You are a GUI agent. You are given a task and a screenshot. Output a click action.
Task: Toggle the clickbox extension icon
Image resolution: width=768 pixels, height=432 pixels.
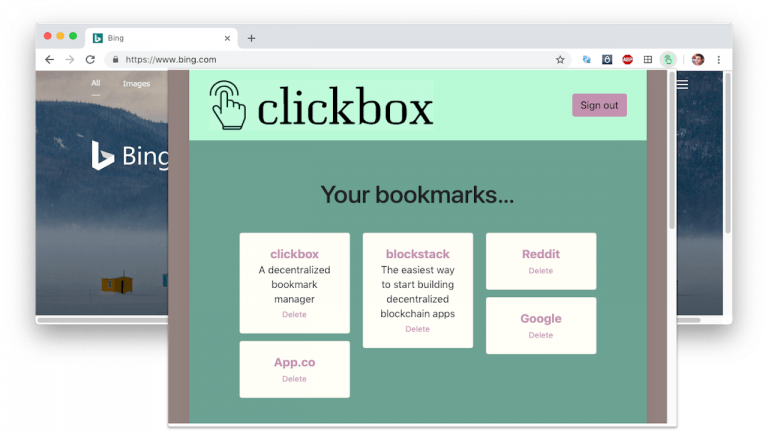(668, 60)
